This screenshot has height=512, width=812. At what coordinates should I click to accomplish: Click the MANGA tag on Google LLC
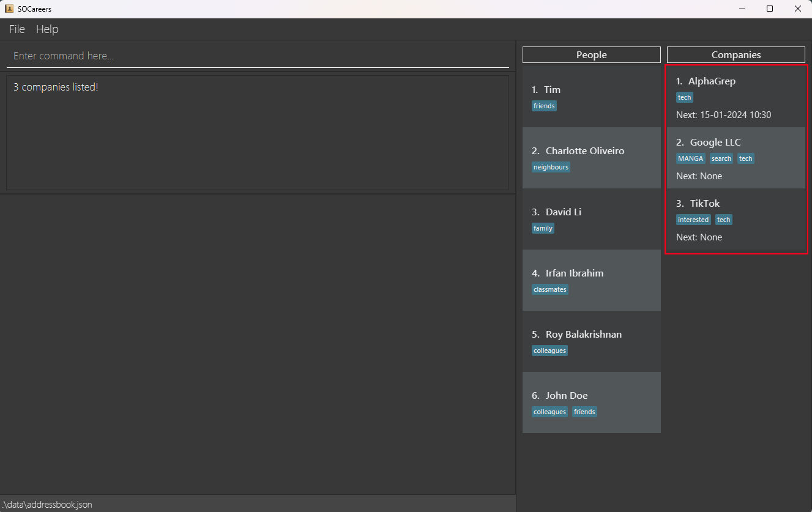[690, 158]
